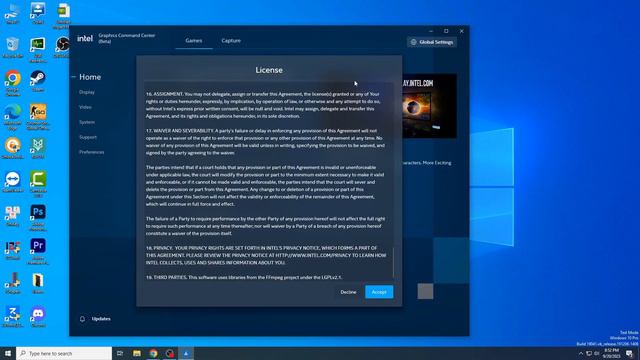Viewport: 640px width, 360px height.
Task: Open the OBS Studio desktop shortcut
Action: pos(62,46)
